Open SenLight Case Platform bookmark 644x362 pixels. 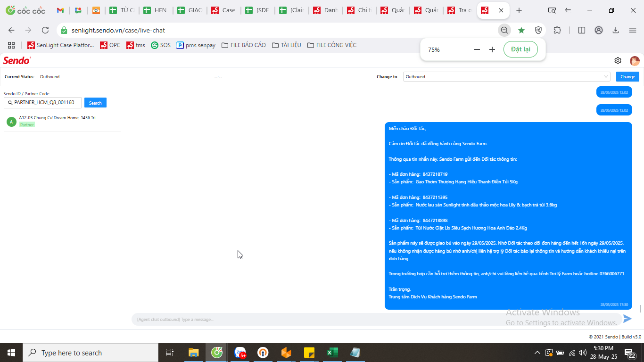point(61,45)
